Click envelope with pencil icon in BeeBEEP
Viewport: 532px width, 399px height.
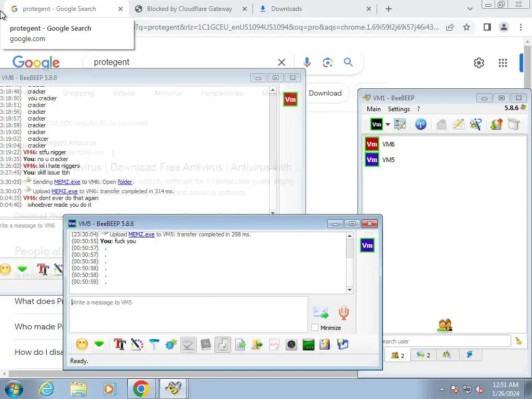[458, 124]
